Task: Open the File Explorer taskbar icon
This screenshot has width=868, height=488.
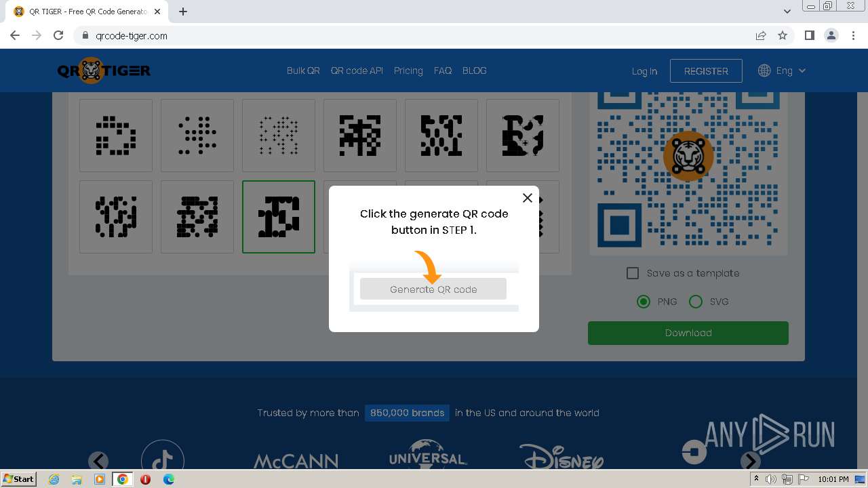Action: [x=77, y=479]
